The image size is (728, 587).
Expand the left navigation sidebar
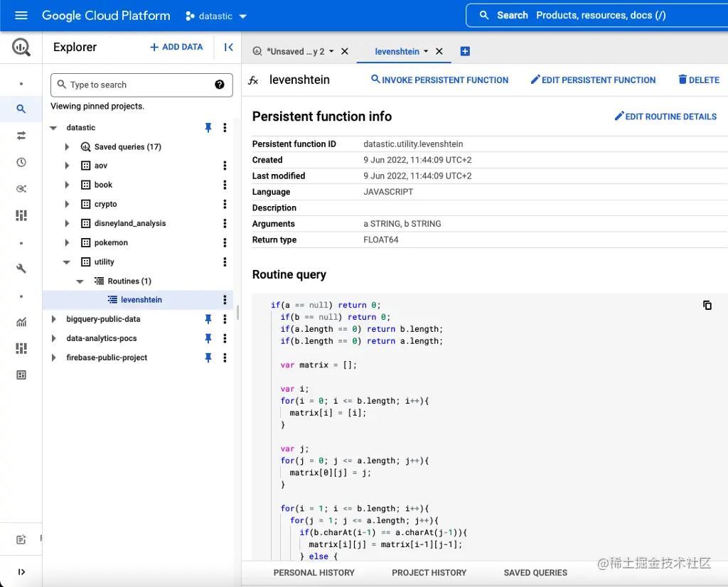(x=21, y=571)
